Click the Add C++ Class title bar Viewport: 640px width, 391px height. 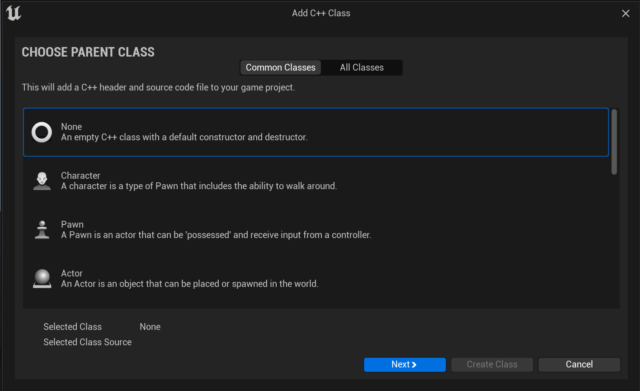click(321, 13)
